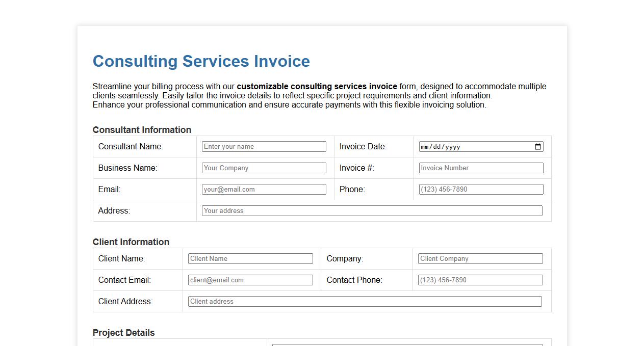Image resolution: width=644 pixels, height=346 pixels.
Task: Click the Consultant Information section heading
Action: pos(142,130)
